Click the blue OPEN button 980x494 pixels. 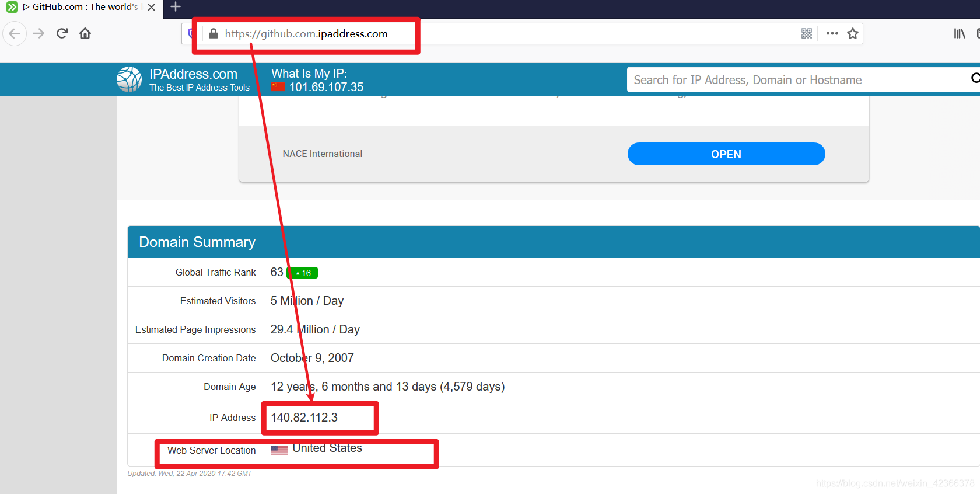tap(726, 154)
